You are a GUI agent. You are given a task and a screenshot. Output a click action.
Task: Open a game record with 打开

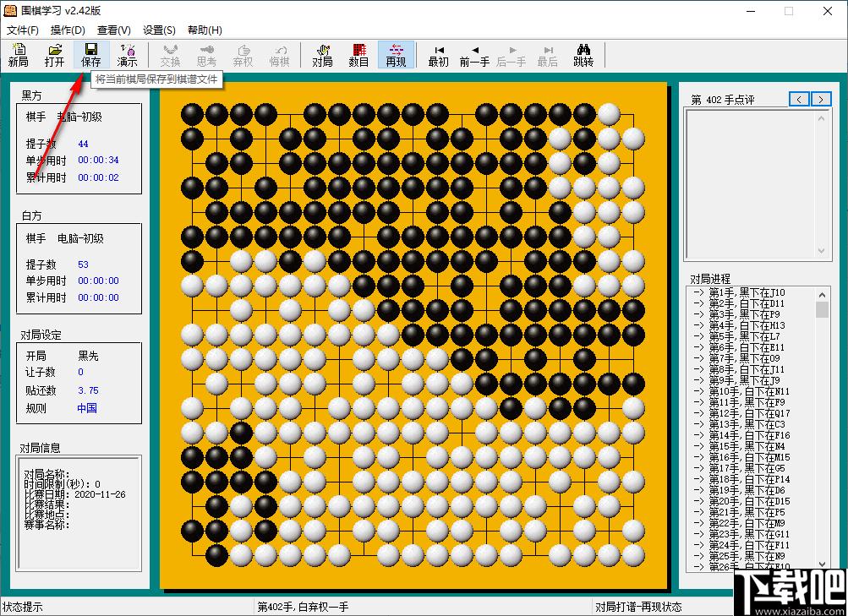55,55
